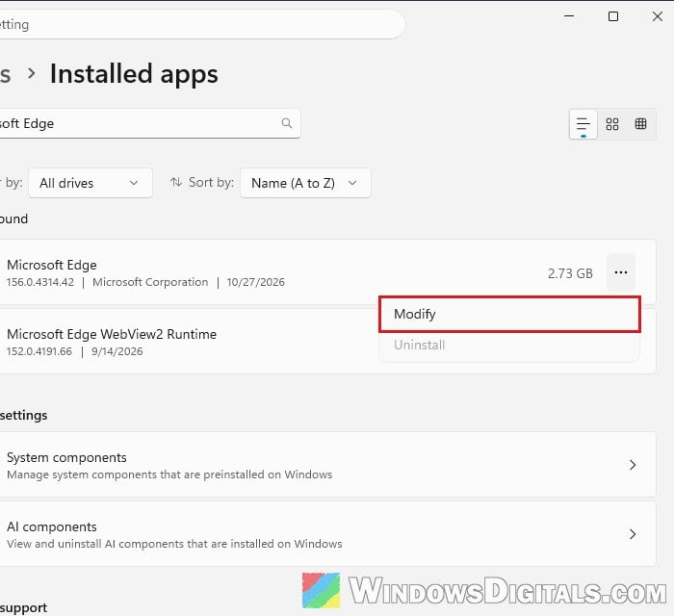
Task: Click the 10/27/2026 install date
Action: (x=256, y=282)
